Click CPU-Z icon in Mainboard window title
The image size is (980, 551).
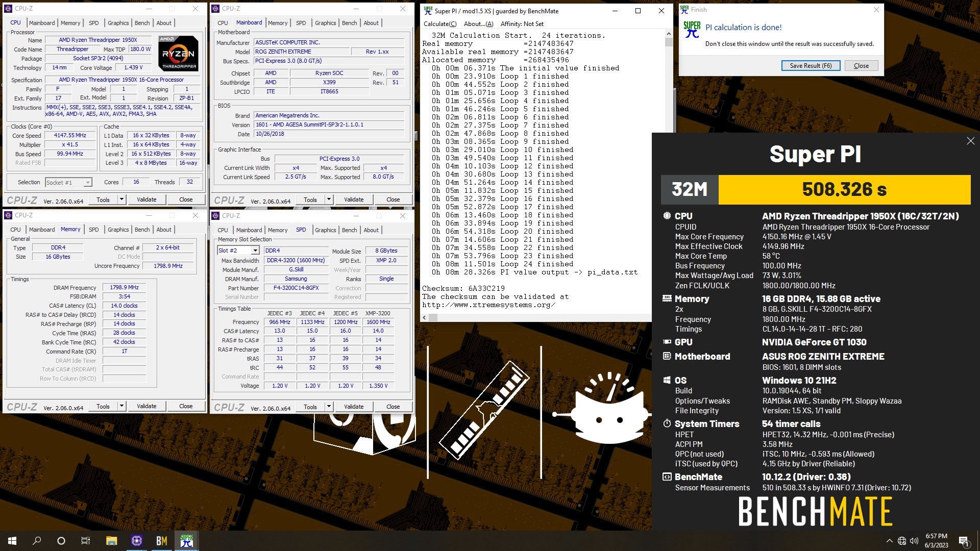[x=215, y=9]
